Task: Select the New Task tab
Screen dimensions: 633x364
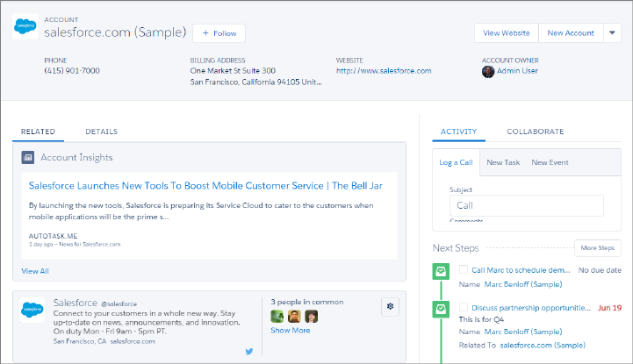Action: (503, 162)
